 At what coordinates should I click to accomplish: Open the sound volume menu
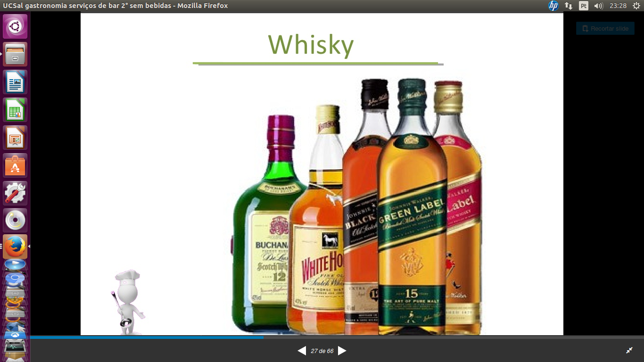coord(599,6)
